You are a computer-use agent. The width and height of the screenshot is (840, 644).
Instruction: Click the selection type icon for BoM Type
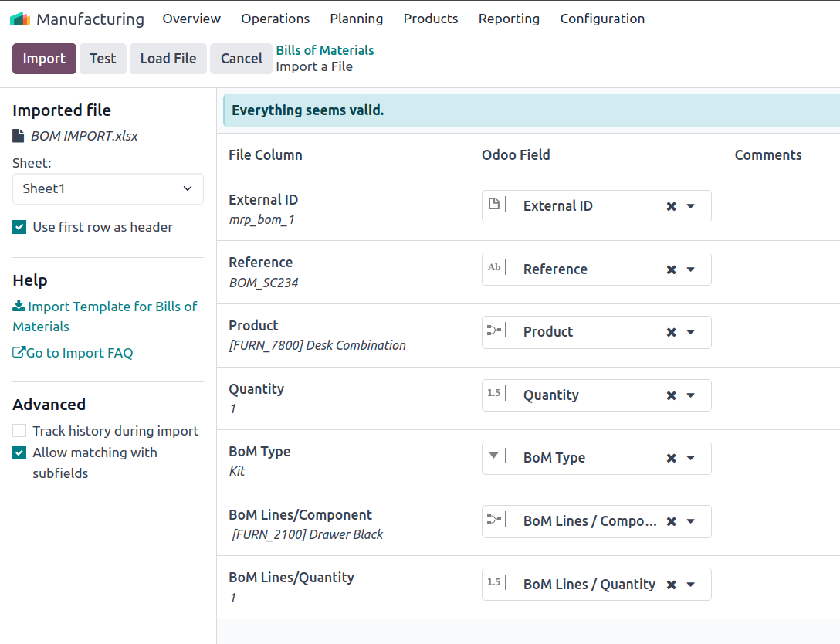(493, 456)
